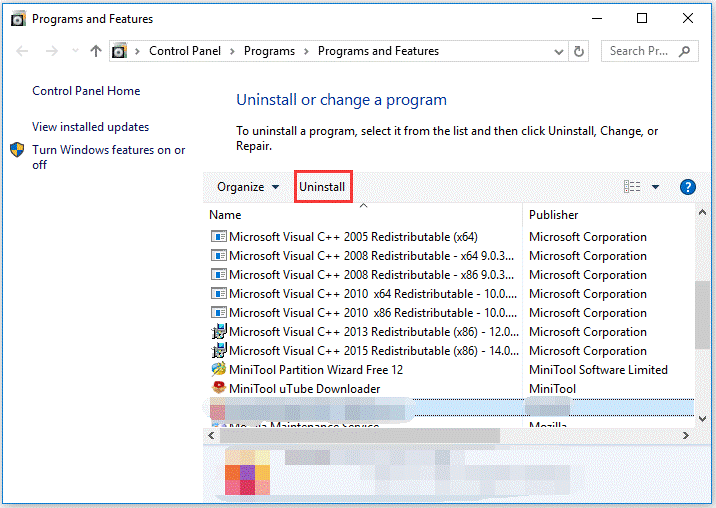Click the vertical scrollbar up arrow
The width and height of the screenshot is (716, 508).
(x=702, y=212)
